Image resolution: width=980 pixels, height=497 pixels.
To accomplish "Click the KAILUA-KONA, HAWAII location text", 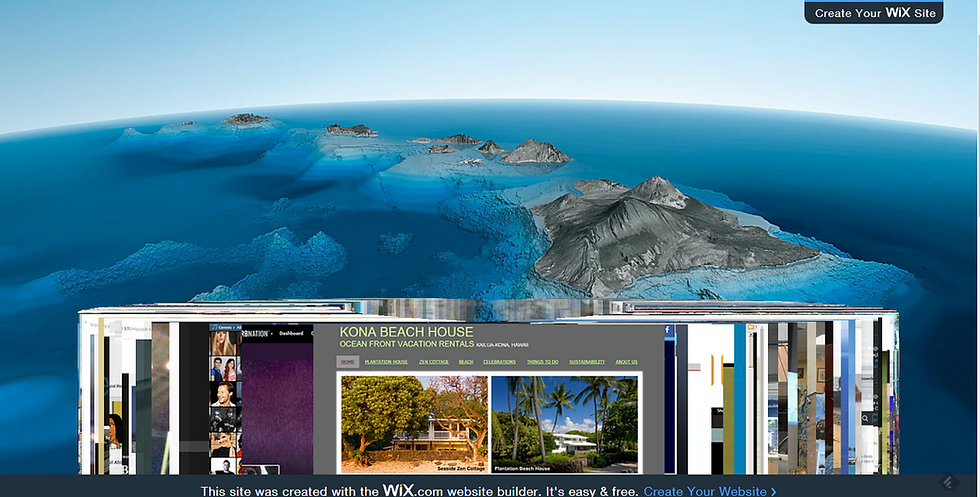I will click(502, 345).
